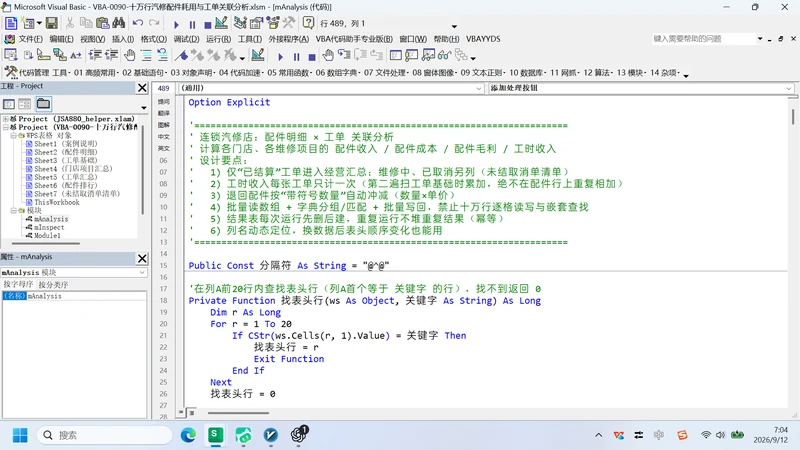800x450 pixels.
Task: Run macro from the top toolbar
Action: pyautogui.click(x=176, y=24)
